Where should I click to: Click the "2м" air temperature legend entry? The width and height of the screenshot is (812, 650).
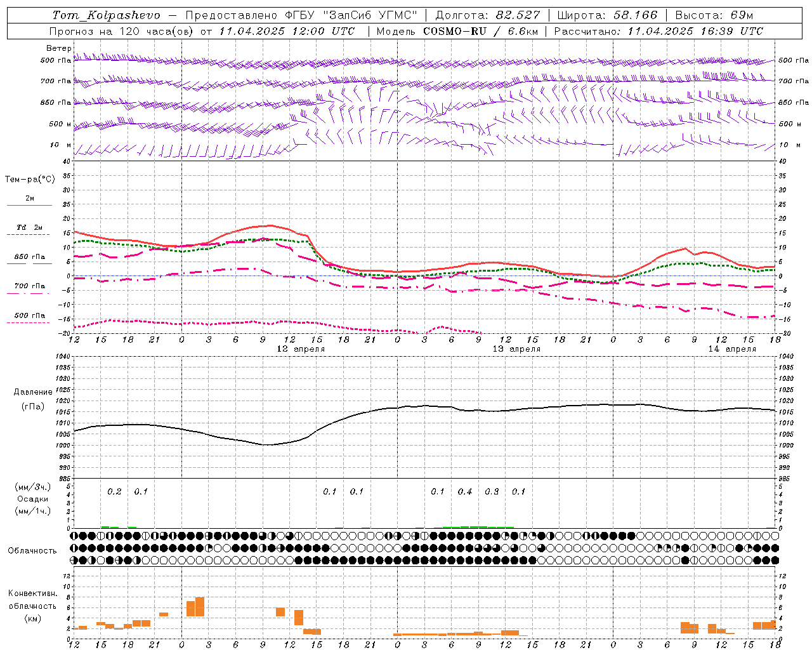pyautogui.click(x=30, y=199)
